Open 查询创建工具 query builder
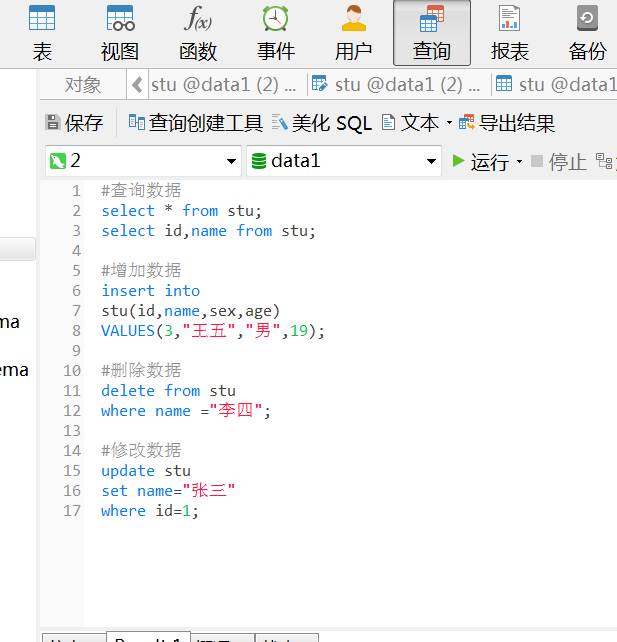617x642 pixels. [x=195, y=122]
